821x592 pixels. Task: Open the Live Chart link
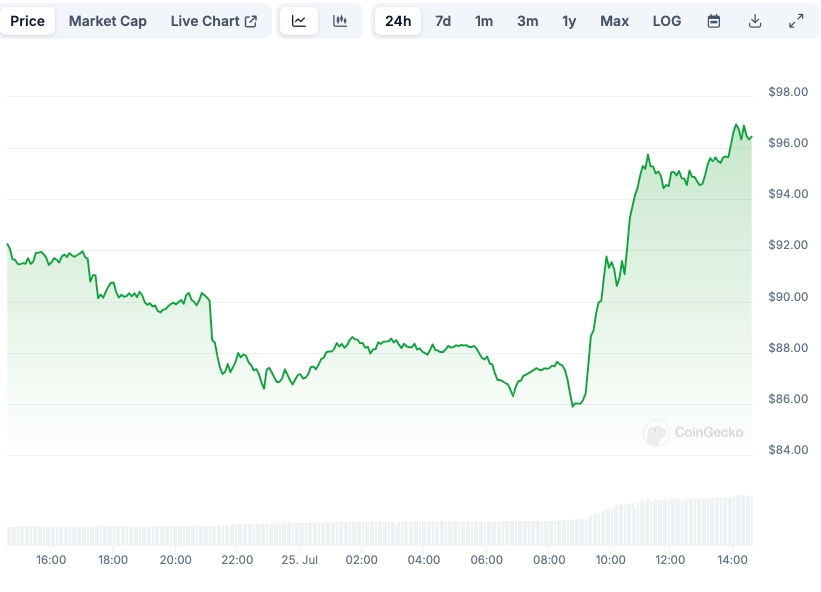click(214, 21)
